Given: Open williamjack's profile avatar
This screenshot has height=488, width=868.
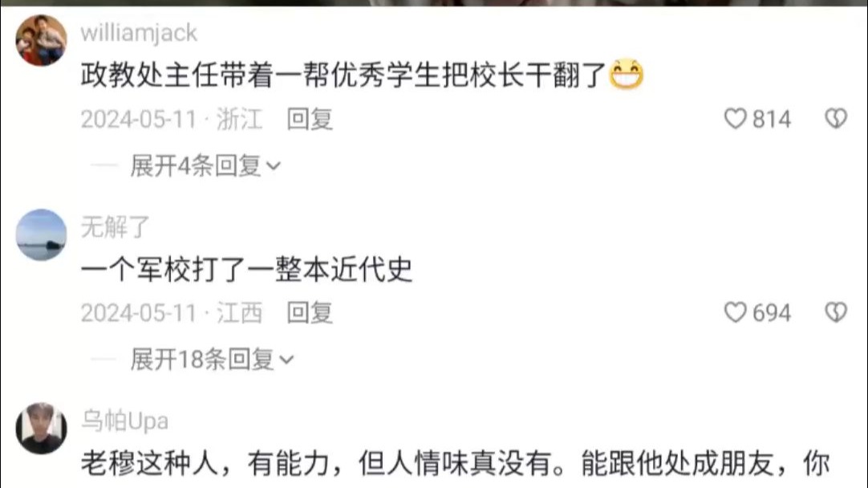Looking at the screenshot, I should click(41, 40).
